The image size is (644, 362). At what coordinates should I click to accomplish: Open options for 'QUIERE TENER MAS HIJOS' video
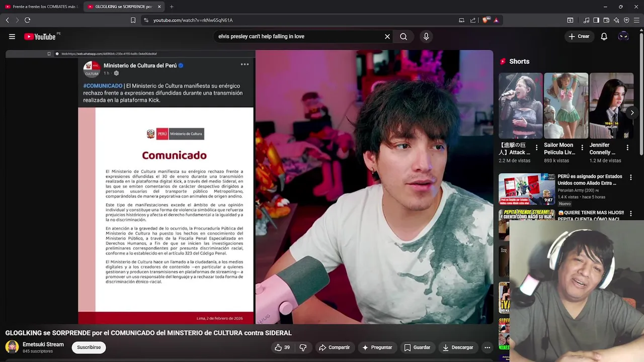(630, 214)
